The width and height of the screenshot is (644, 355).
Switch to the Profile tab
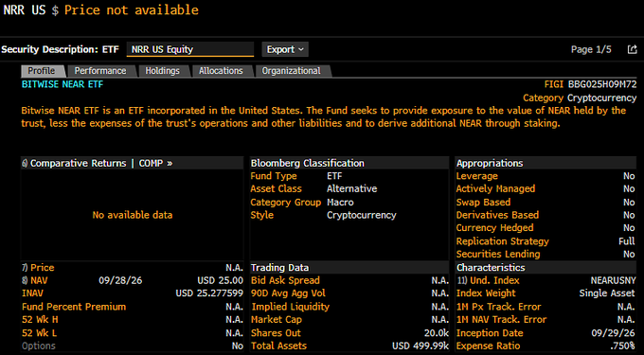coord(42,71)
